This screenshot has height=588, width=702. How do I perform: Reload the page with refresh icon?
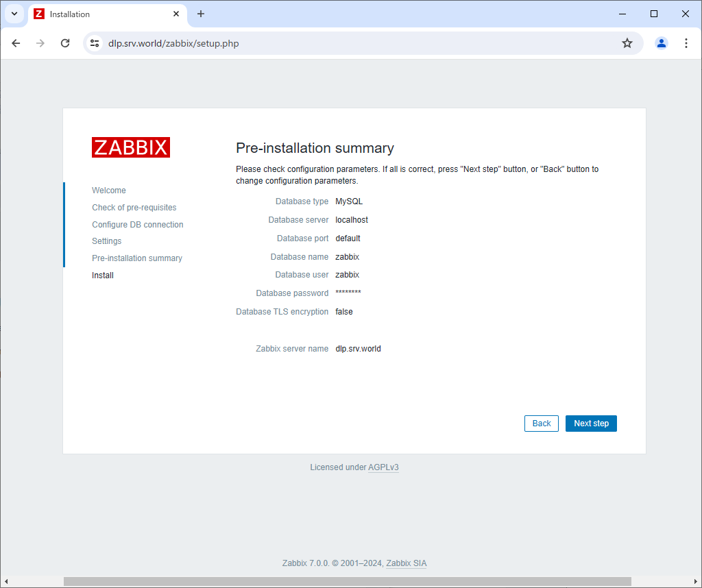65,43
